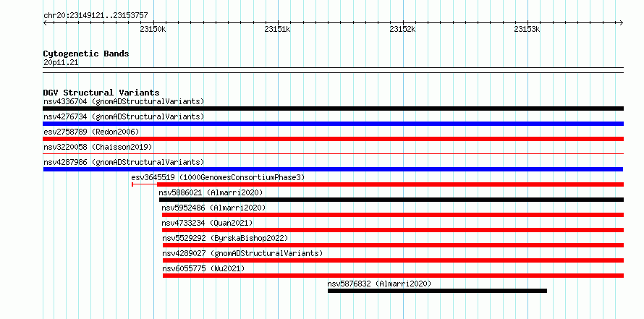Click the nsv4289027 gnomAD variant label
This screenshot has width=644, height=319.
point(242,253)
